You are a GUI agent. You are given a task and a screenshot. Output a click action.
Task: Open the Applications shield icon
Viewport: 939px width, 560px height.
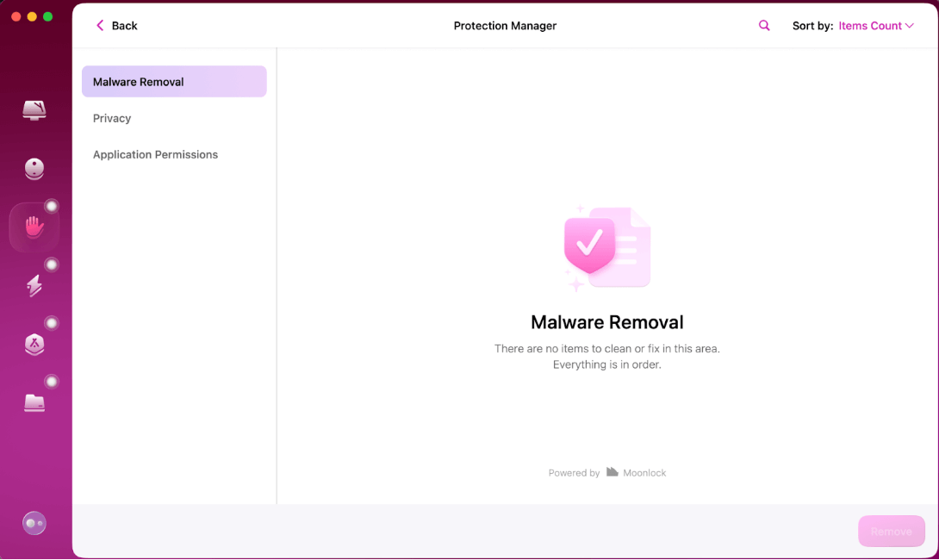point(34,344)
